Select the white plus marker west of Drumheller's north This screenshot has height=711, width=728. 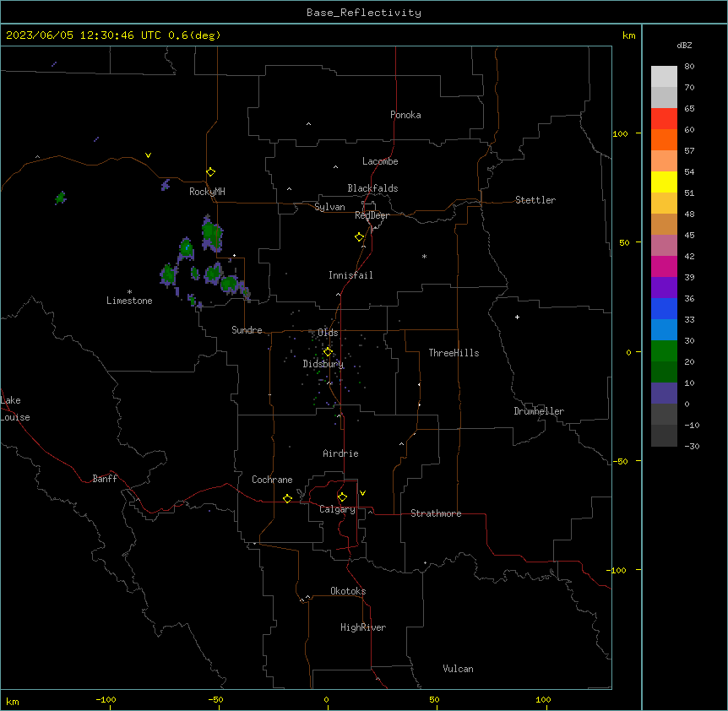(517, 317)
